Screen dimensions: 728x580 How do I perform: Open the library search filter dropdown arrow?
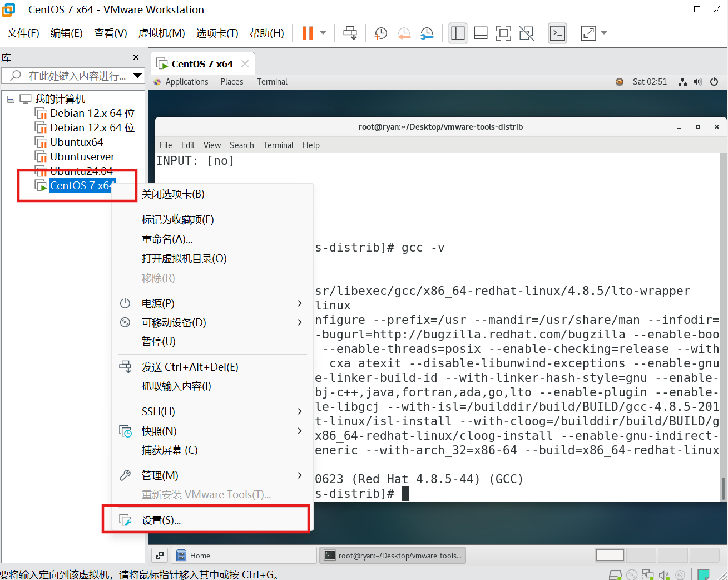138,76
